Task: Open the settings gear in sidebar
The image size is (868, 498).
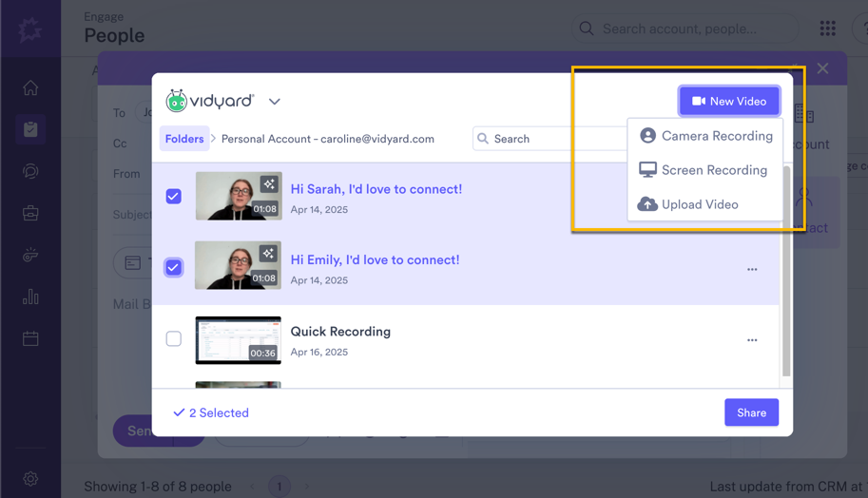Action: click(x=30, y=479)
